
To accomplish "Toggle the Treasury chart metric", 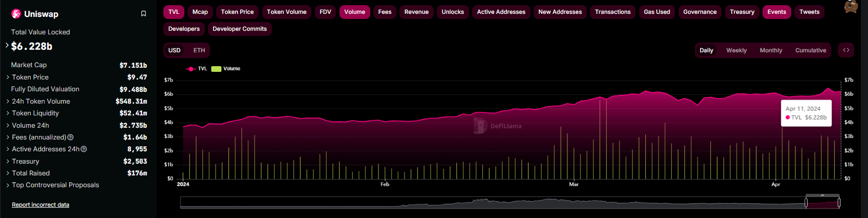I will click(x=742, y=12).
